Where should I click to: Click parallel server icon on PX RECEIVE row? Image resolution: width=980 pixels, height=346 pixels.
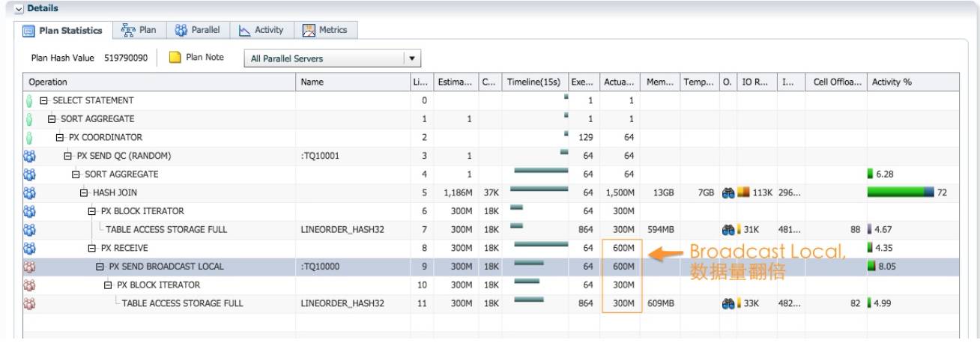coord(30,249)
